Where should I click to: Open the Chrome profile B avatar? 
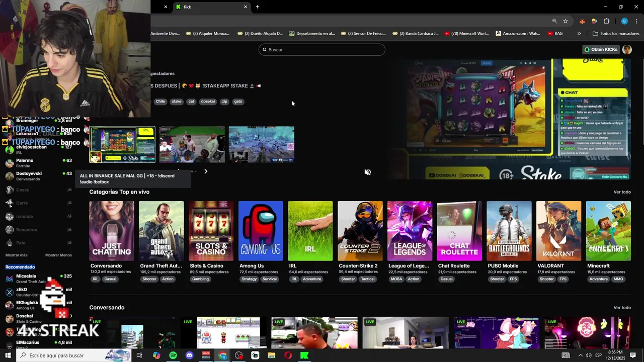coord(624,21)
